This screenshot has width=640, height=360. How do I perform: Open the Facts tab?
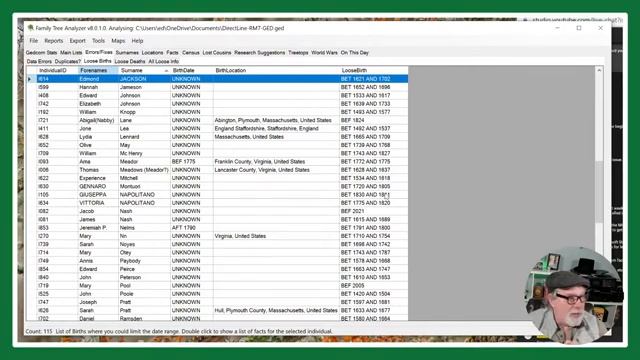172,53
